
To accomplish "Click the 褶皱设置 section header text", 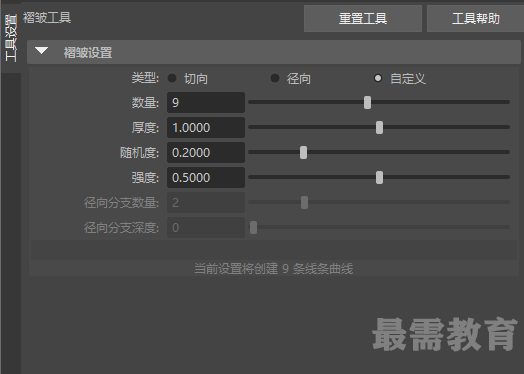I will (x=88, y=52).
